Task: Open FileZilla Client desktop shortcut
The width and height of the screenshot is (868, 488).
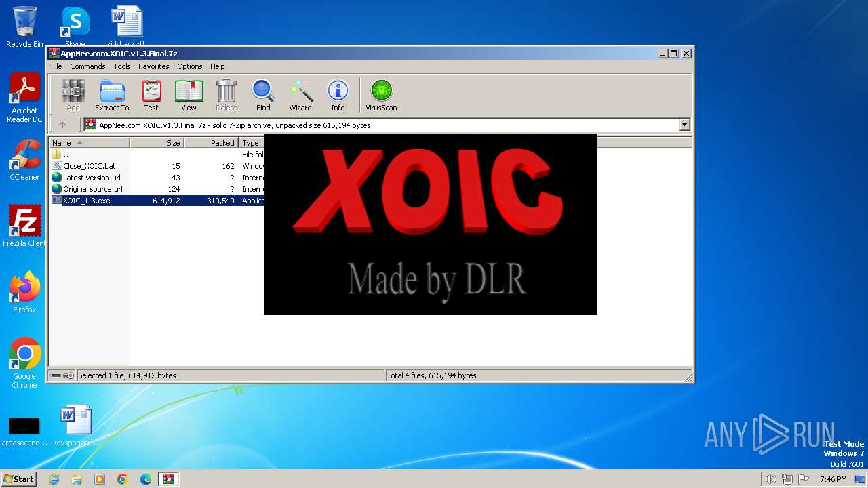Action: point(24,226)
